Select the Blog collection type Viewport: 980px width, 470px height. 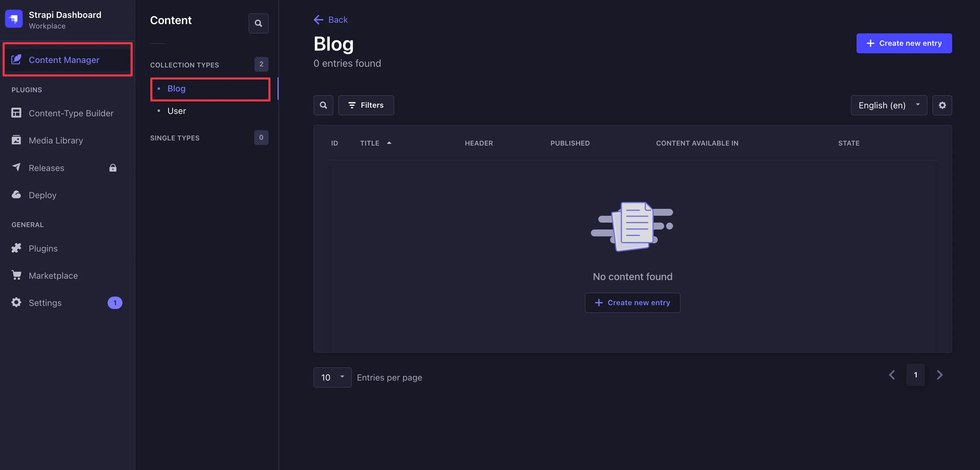176,88
